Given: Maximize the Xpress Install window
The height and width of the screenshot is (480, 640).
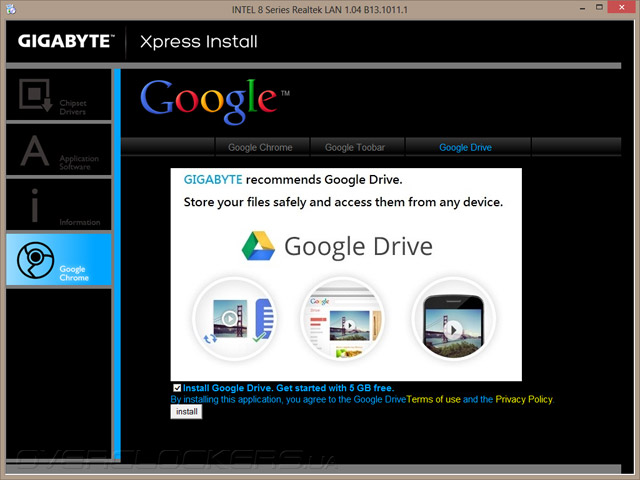Looking at the screenshot, I should [x=599, y=7].
